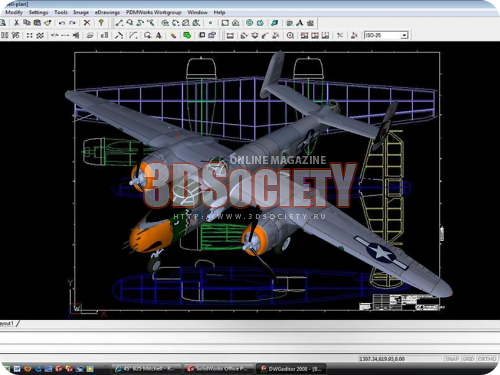Click the Match Properties brush icon
Viewport: 500px width, 375px height.
tap(48, 23)
